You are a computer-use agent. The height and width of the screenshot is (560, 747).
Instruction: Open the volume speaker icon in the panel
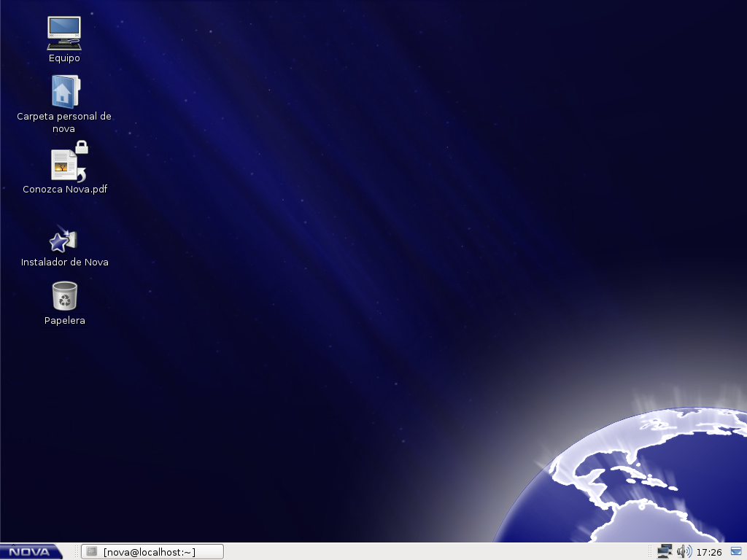coord(684,551)
